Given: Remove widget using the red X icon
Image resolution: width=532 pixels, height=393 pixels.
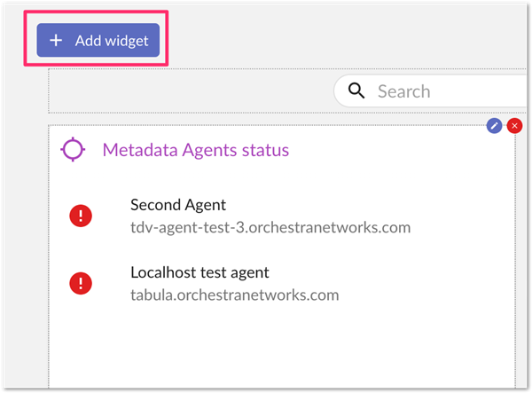Looking at the screenshot, I should pos(514,126).
